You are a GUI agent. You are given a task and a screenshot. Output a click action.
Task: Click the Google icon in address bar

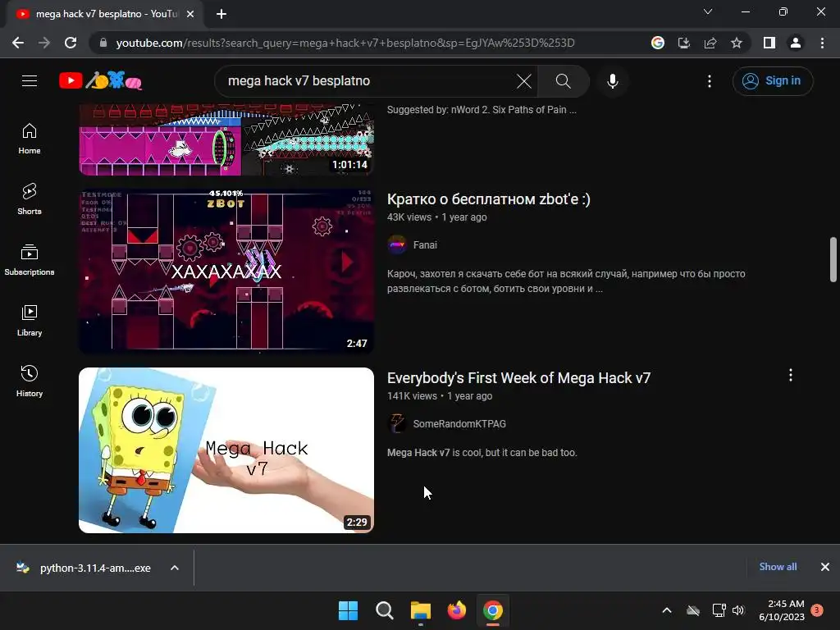pyautogui.click(x=658, y=43)
